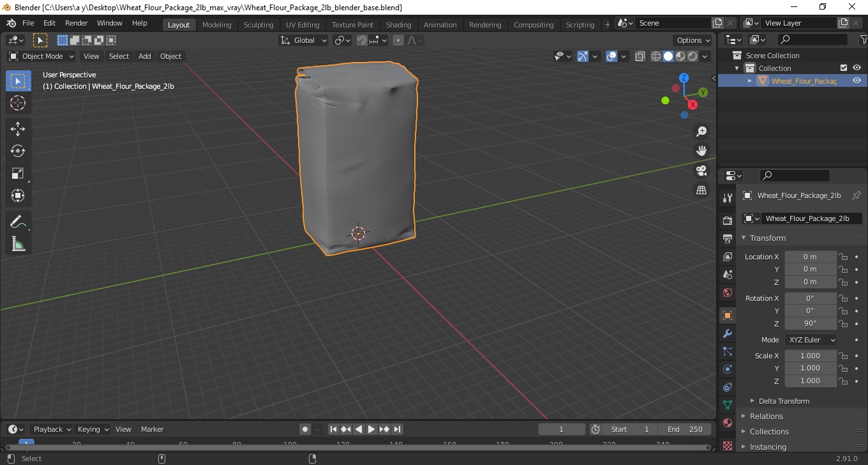This screenshot has width=868, height=465.
Task: Choose the Move tool
Action: pyautogui.click(x=18, y=129)
